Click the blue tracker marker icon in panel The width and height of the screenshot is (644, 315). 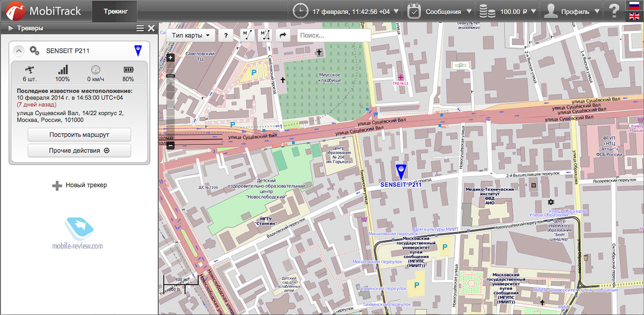coord(138,50)
